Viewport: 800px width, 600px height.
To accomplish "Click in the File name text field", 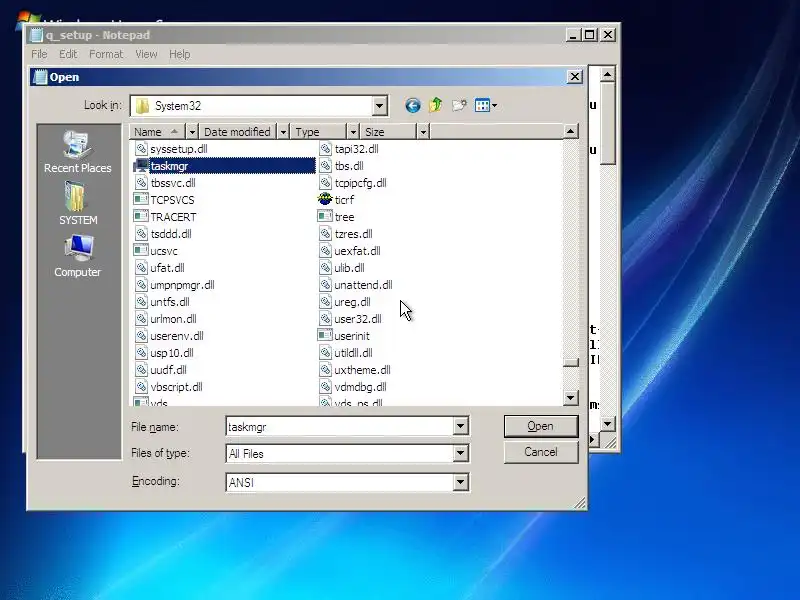I will click(x=339, y=427).
